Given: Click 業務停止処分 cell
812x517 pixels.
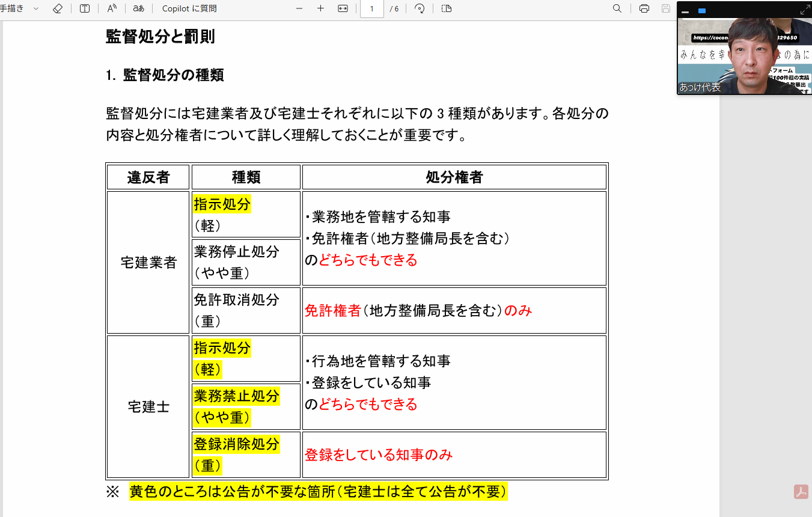Looking at the screenshot, I should 246,262.
